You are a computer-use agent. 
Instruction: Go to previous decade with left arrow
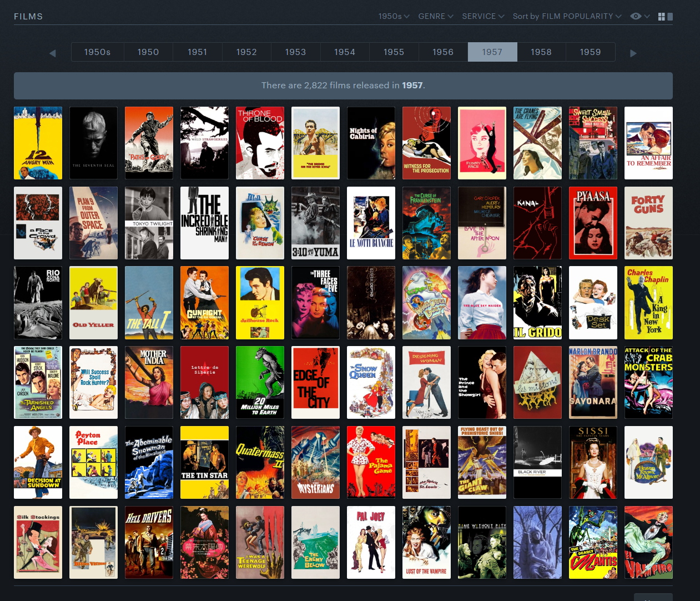click(x=53, y=53)
